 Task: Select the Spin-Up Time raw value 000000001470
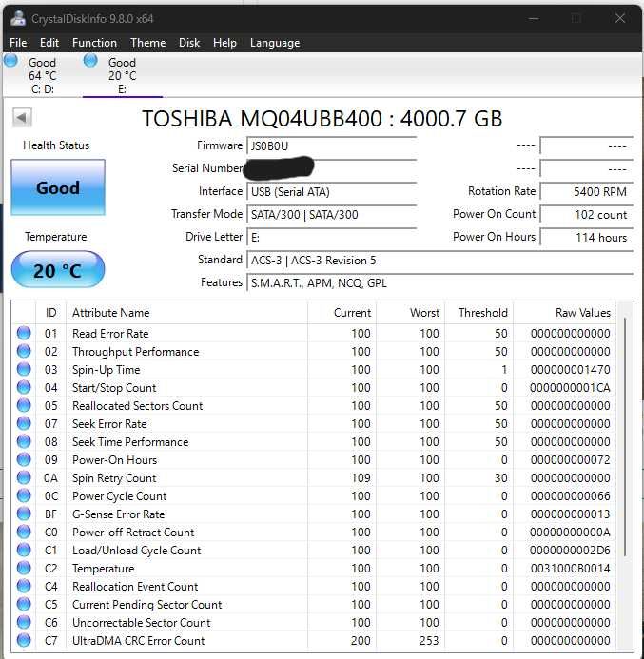[570, 370]
